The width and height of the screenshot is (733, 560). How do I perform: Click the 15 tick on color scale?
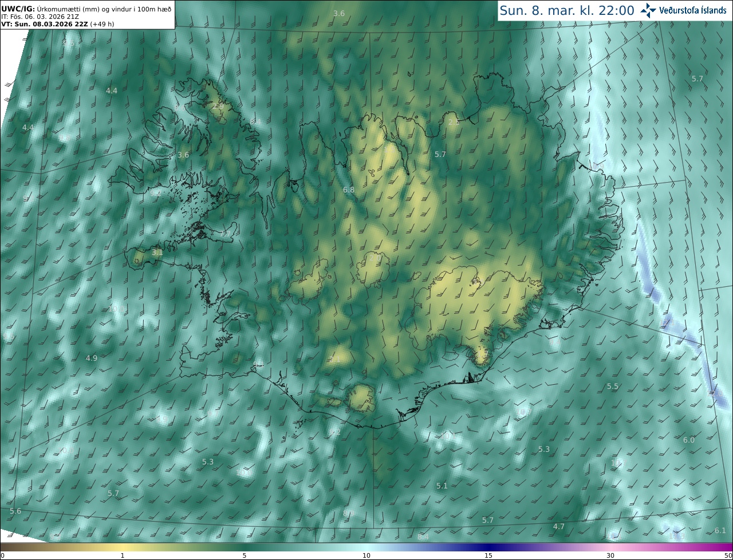click(488, 555)
